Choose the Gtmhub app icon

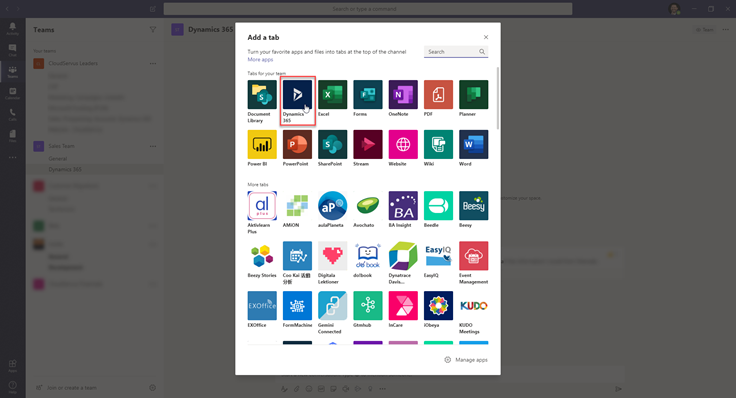368,306
